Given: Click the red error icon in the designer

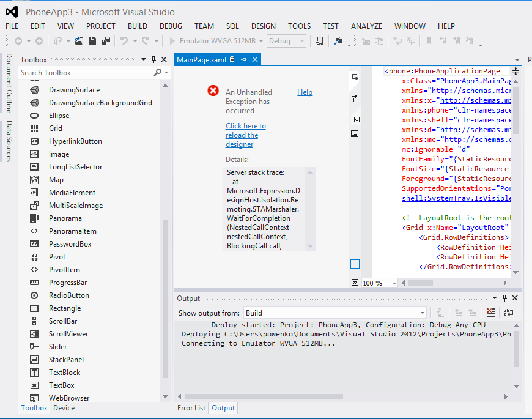Looking at the screenshot, I should (213, 91).
